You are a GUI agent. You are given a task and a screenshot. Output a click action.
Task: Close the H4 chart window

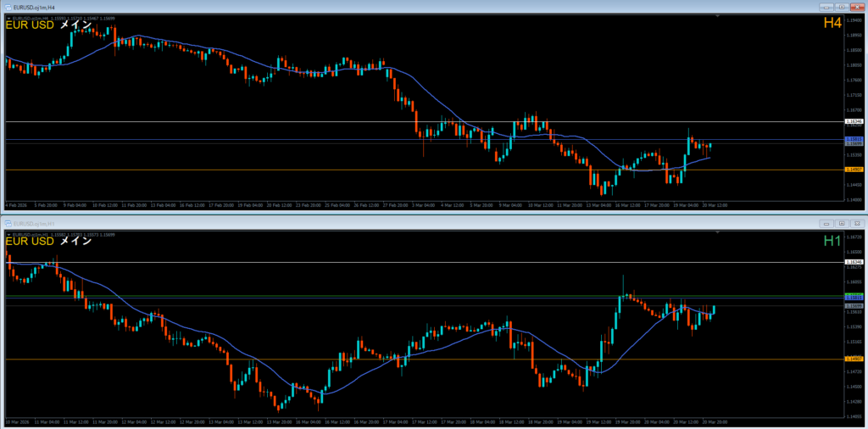[x=857, y=6]
